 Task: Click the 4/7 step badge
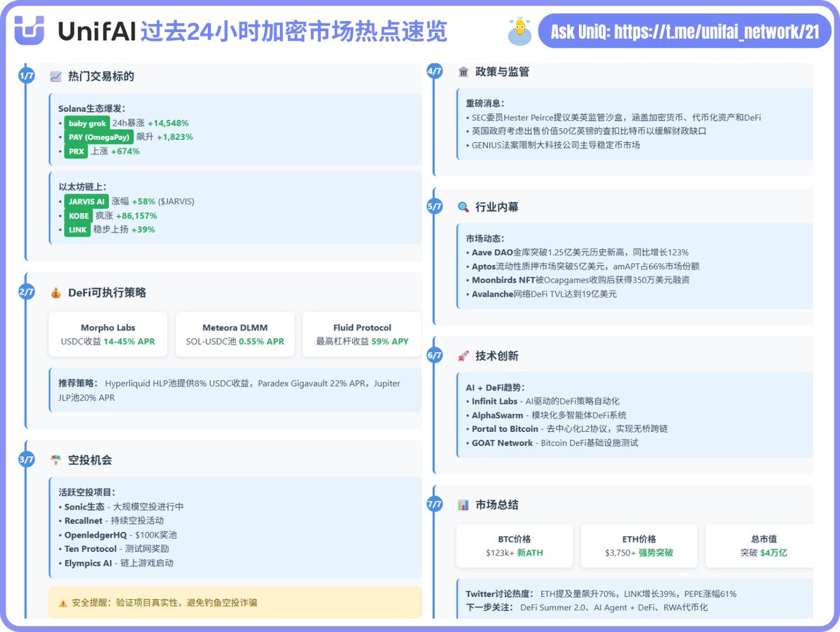point(435,71)
